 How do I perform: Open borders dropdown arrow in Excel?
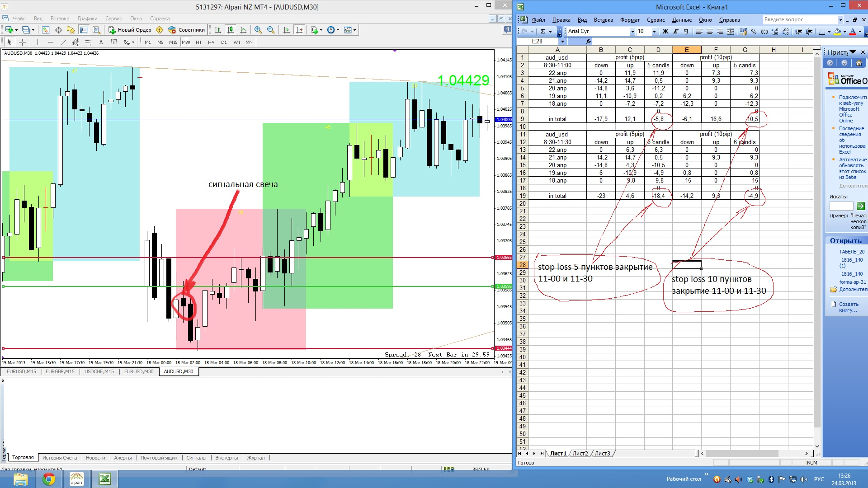[829, 32]
